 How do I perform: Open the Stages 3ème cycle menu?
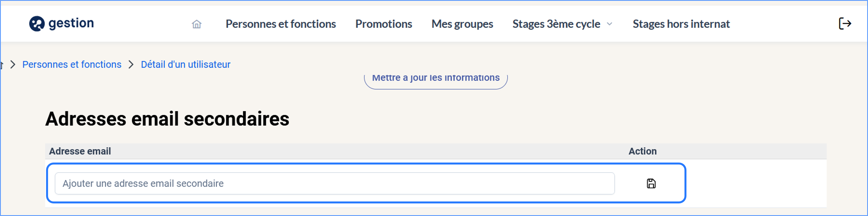556,24
